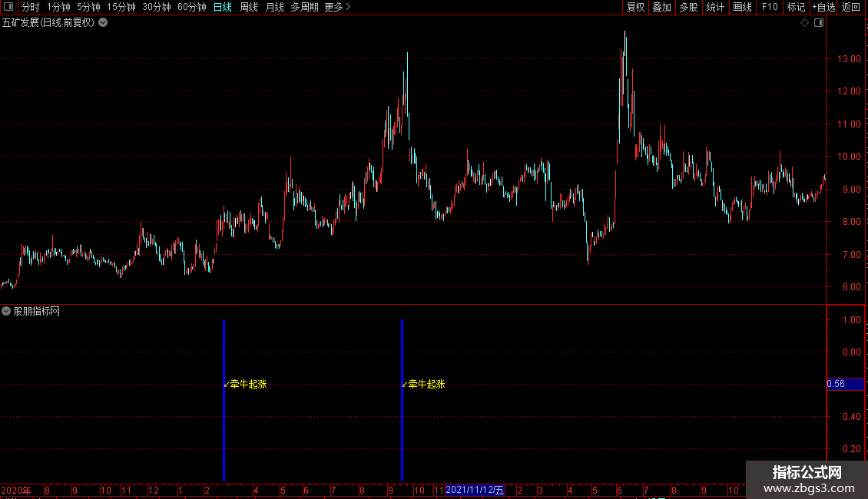Click the 1.00 indicator axis label
The width and height of the screenshot is (868, 499).
[x=851, y=320]
